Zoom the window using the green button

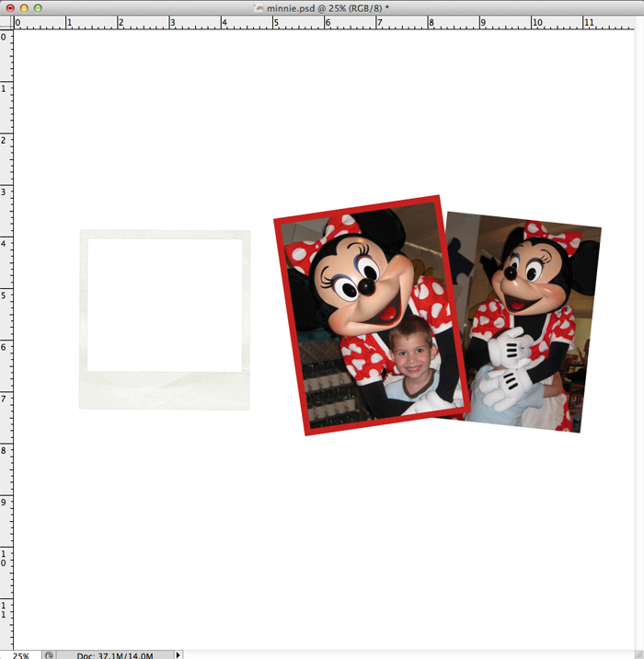point(38,8)
